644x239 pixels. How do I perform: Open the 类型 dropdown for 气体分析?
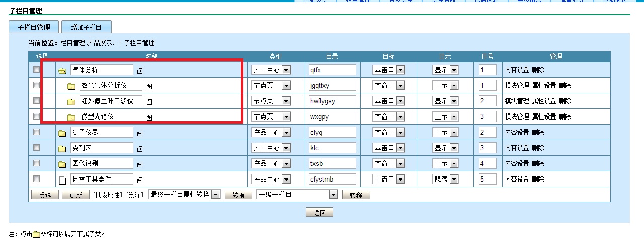point(286,70)
